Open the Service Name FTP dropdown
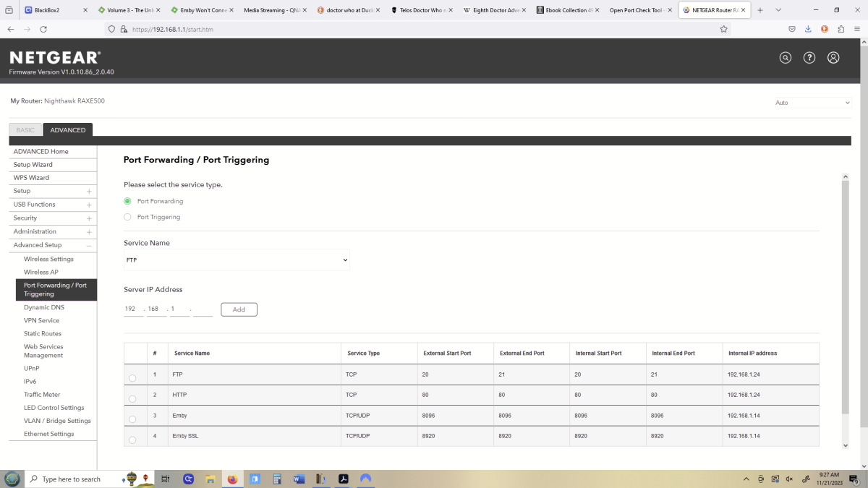868x488 pixels. [237, 260]
